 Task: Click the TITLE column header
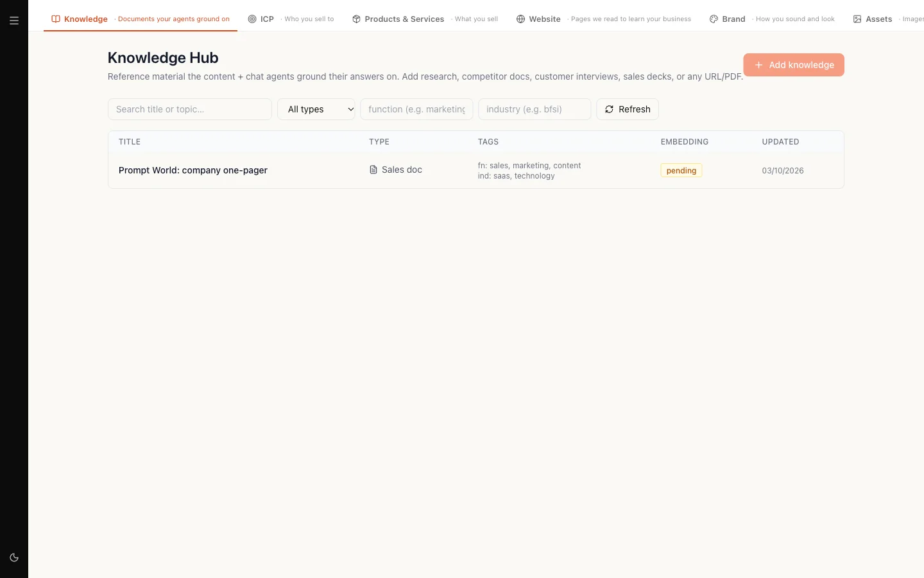130,142
